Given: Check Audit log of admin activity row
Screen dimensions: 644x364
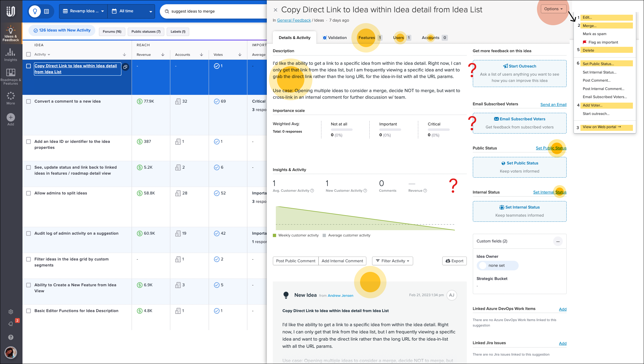Looking at the screenshot, I should click(x=28, y=233).
